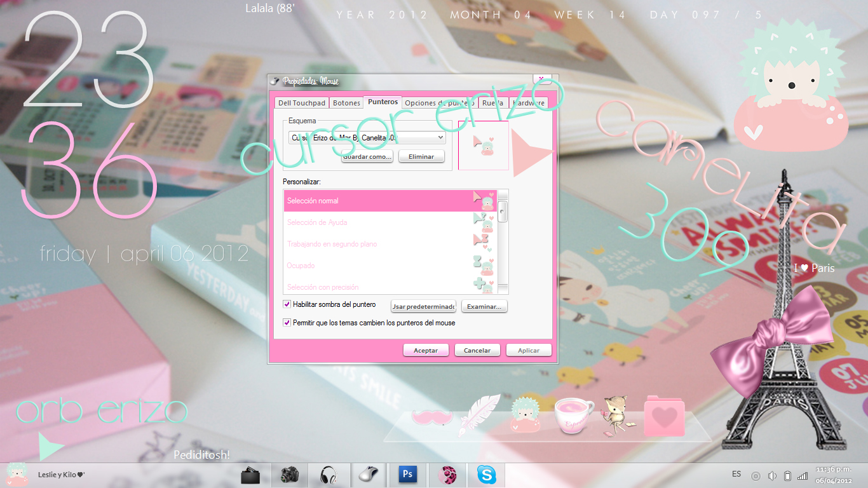The width and height of the screenshot is (868, 488).
Task: Select the Selección normal pointer row
Action: (x=390, y=201)
